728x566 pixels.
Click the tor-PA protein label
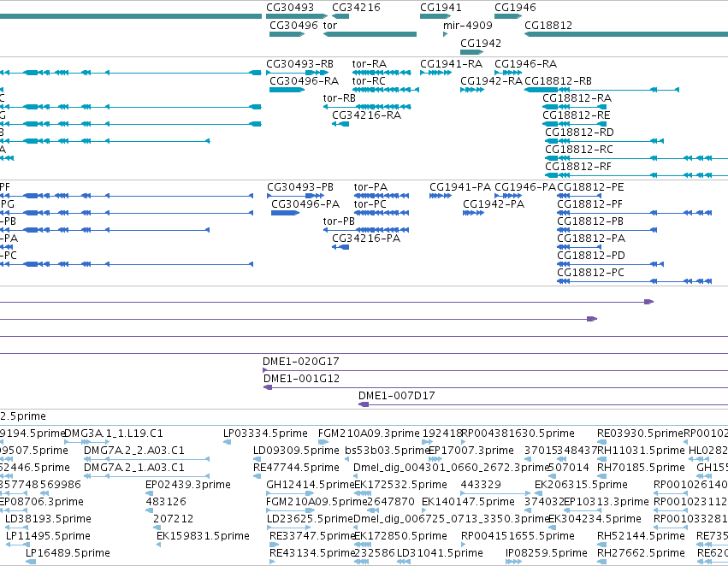(370, 187)
